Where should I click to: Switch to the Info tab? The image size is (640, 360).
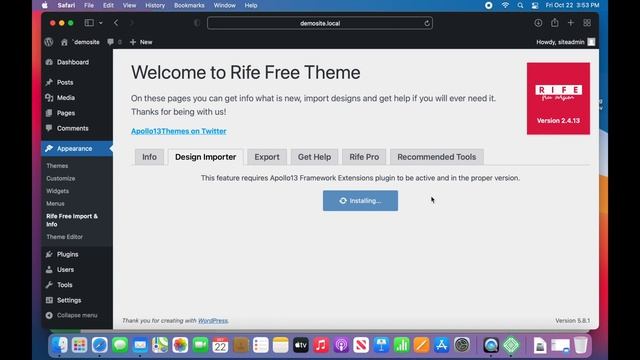tap(149, 157)
